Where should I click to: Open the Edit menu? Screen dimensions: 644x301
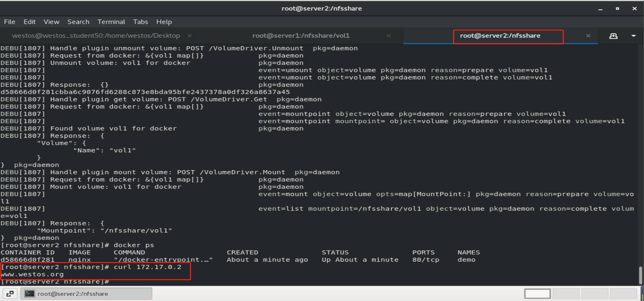click(30, 22)
